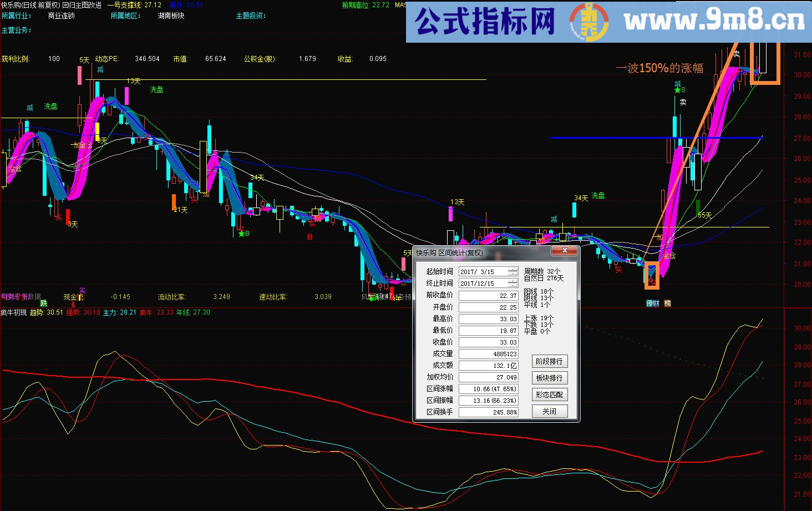The height and width of the screenshot is (511, 812).
Task: Click the green 跌 marker at the chart bottom
Action: click(43, 303)
